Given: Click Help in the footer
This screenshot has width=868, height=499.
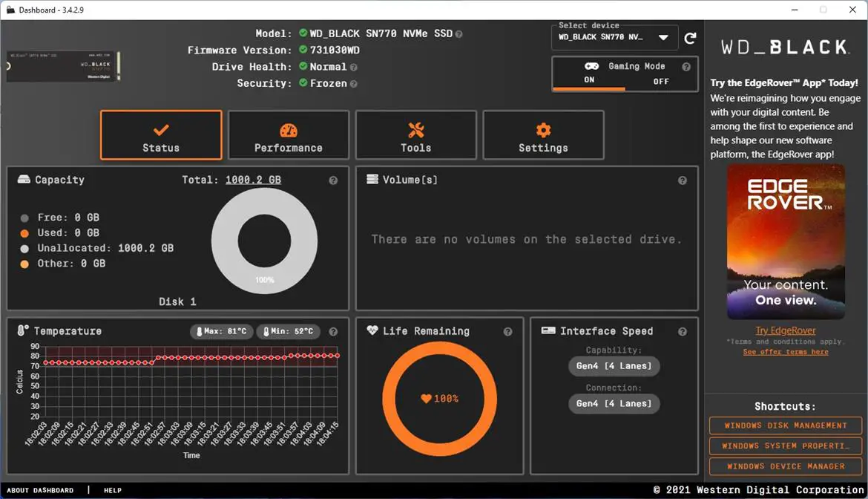Looking at the screenshot, I should pos(112,490).
